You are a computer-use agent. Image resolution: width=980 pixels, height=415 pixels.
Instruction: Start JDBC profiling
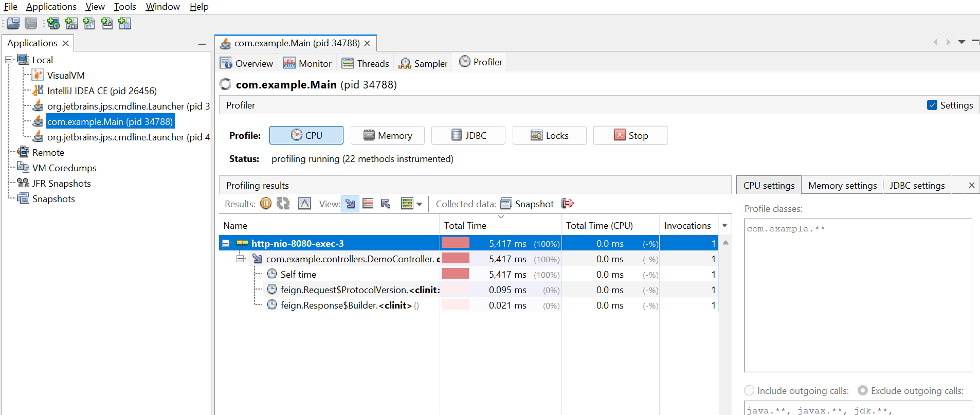click(468, 135)
